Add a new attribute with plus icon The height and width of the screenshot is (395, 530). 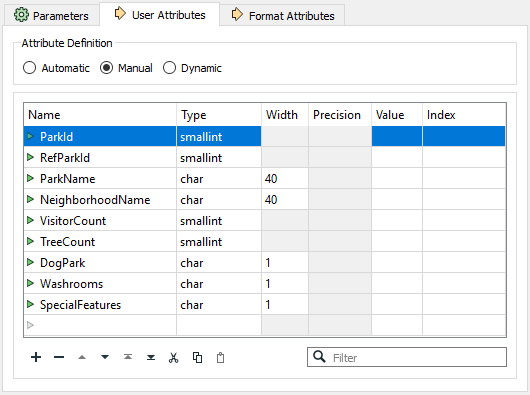coord(36,357)
